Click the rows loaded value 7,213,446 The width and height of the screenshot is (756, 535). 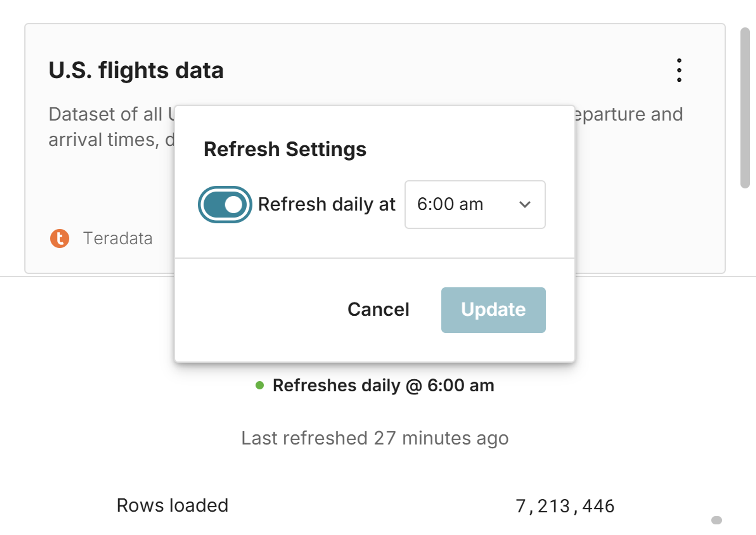coord(565,506)
